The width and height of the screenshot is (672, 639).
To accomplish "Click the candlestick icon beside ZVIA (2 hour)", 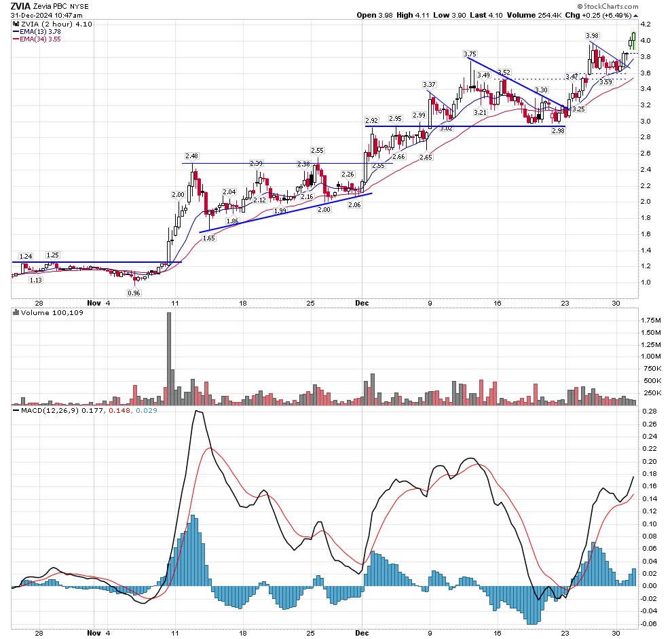I will pyautogui.click(x=16, y=24).
